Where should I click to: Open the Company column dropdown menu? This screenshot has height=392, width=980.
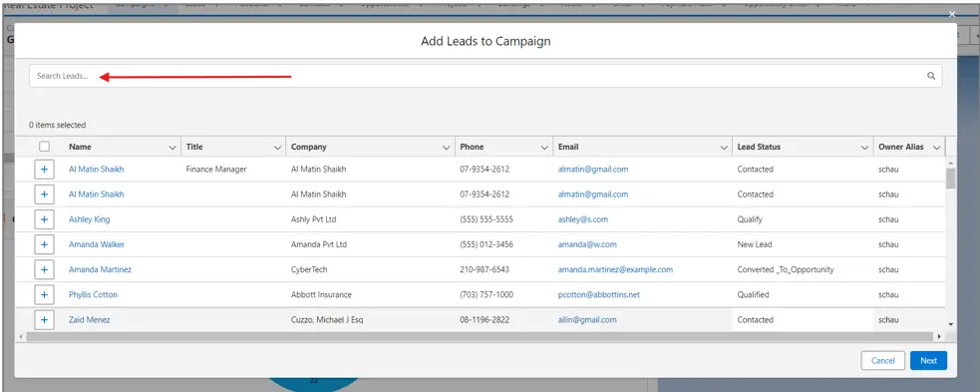pos(447,148)
